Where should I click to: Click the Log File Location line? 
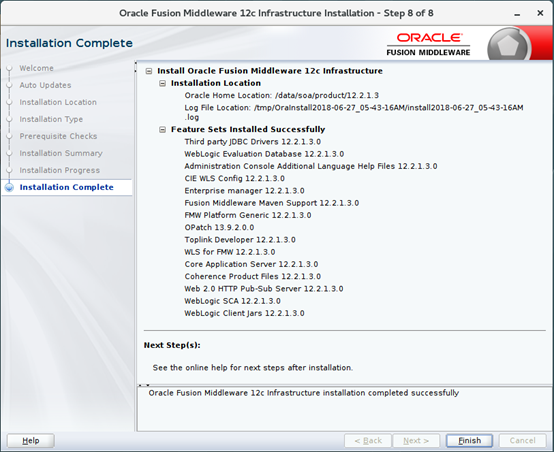point(354,112)
